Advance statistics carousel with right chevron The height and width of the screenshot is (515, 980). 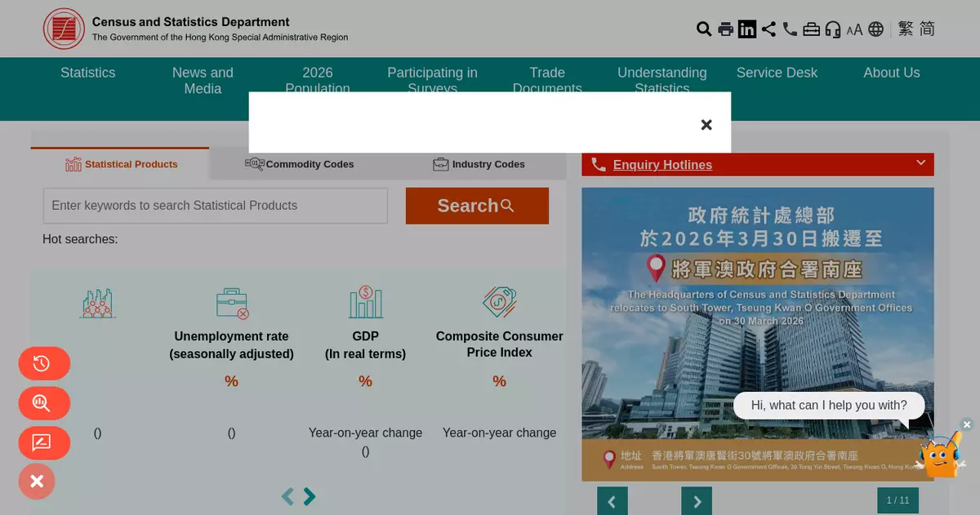(x=310, y=496)
